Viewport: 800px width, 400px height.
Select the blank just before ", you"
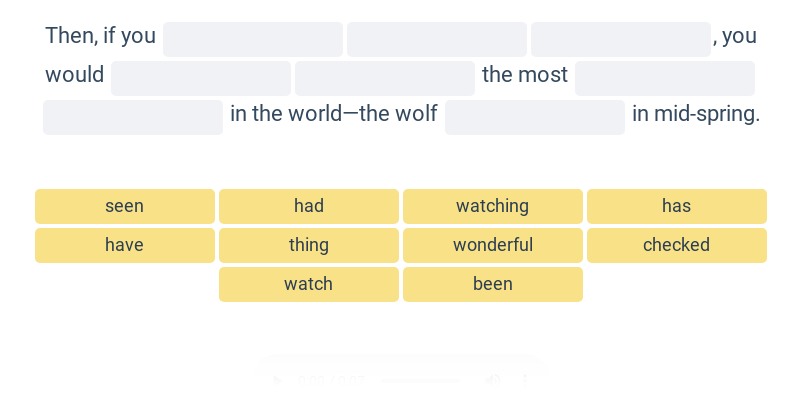(621, 39)
